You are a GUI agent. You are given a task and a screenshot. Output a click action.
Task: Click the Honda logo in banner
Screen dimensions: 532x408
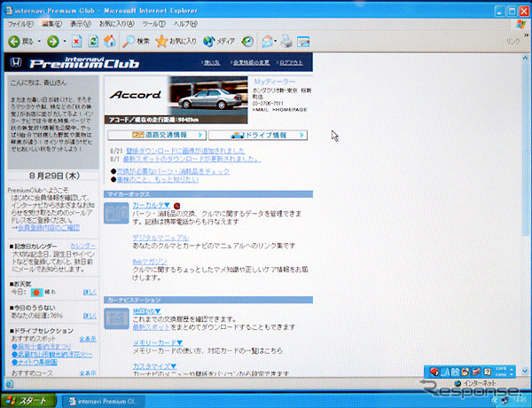coord(16,62)
